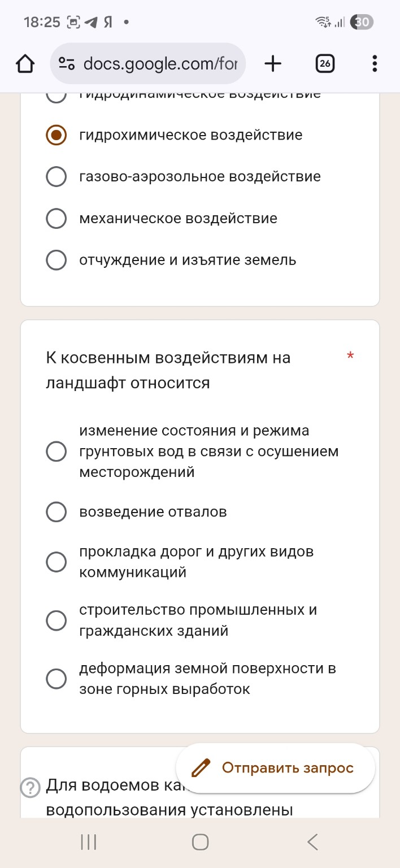Select газово-аэрозольное воздействие
The height and width of the screenshot is (868, 400).
point(56,176)
